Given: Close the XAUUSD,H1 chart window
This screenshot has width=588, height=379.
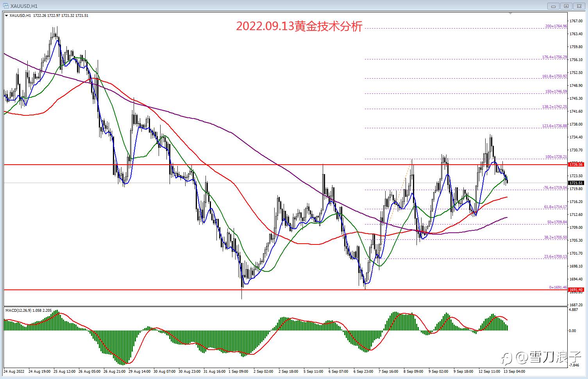Looking at the screenshot, I should tap(579, 6).
